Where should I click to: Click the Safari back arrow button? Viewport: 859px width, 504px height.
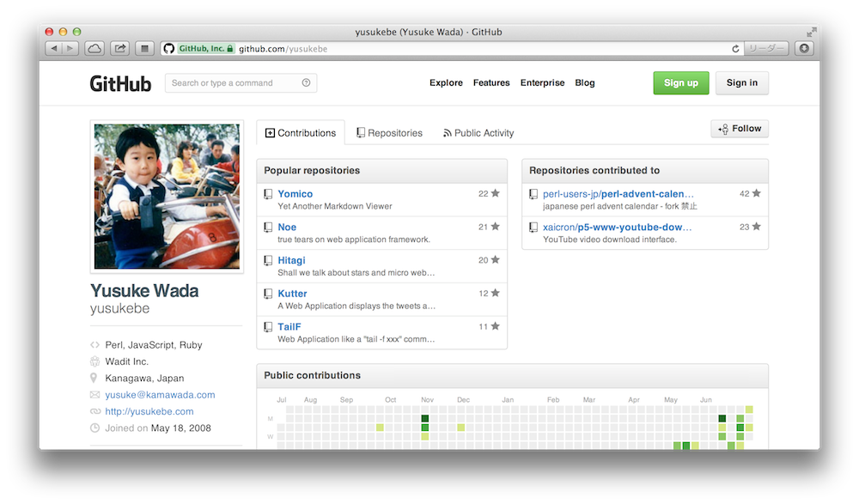(53, 48)
